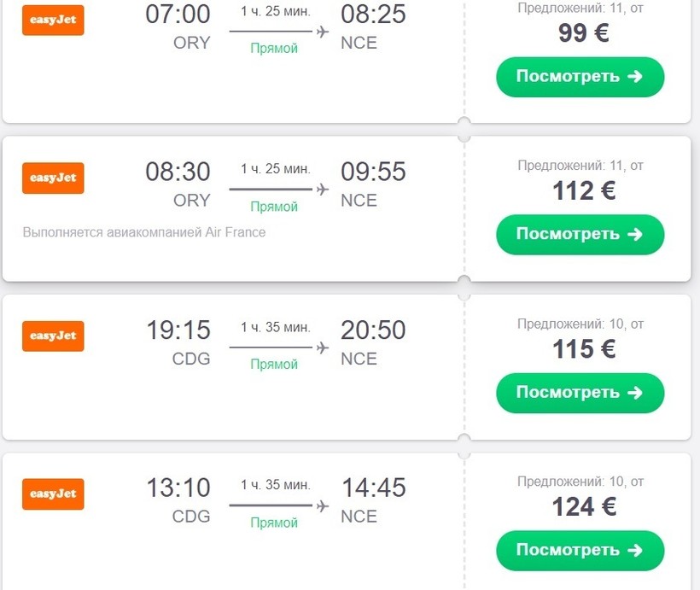700x590 pixels.
Task: Click easyJet logo on 07:00 flight
Action: pyautogui.click(x=53, y=20)
